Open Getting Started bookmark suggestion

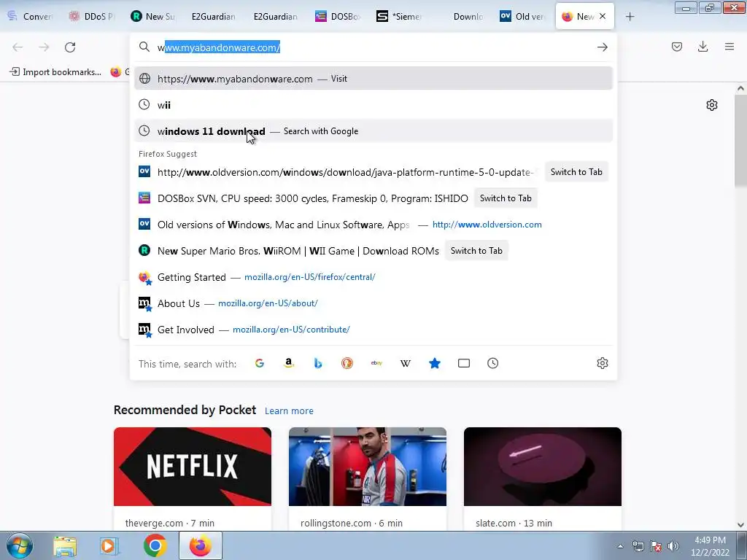(373, 277)
